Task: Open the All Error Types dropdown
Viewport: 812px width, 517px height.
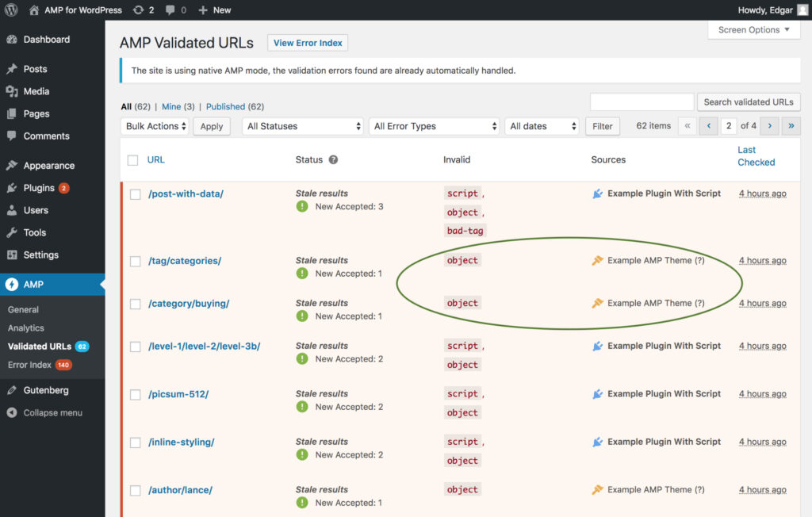Action: 435,126
